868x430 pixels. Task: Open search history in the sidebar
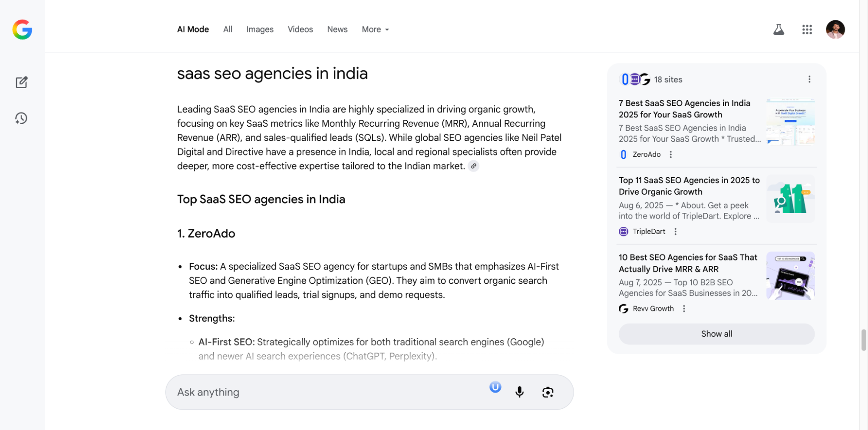pos(21,118)
